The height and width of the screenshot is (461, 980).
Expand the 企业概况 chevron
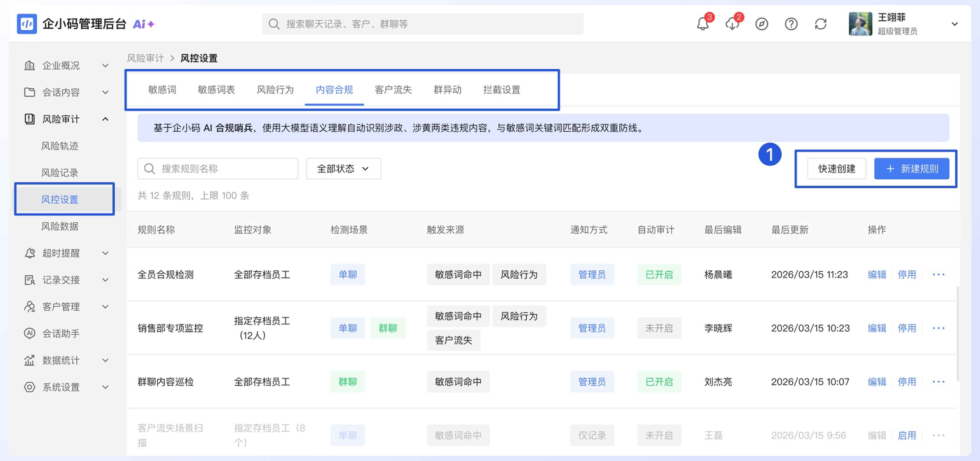pos(105,65)
